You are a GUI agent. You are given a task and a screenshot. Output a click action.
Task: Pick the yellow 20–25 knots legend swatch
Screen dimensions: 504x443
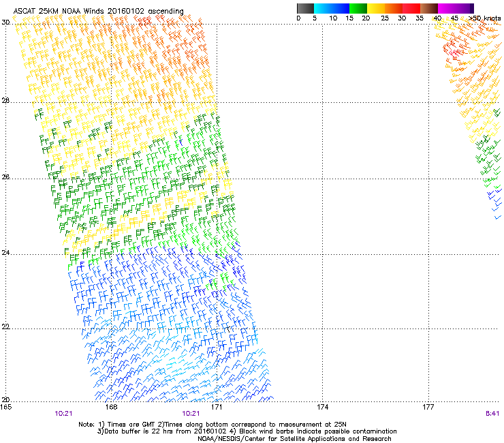[376, 8]
